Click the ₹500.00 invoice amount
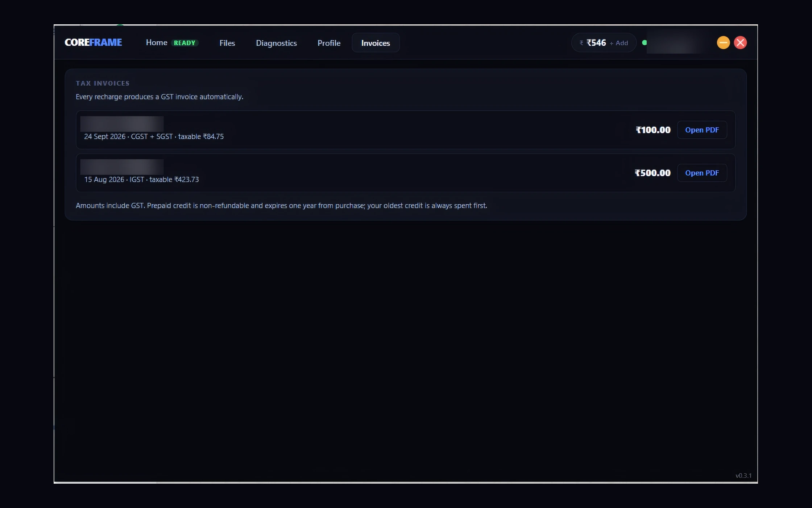812x508 pixels. tap(652, 173)
